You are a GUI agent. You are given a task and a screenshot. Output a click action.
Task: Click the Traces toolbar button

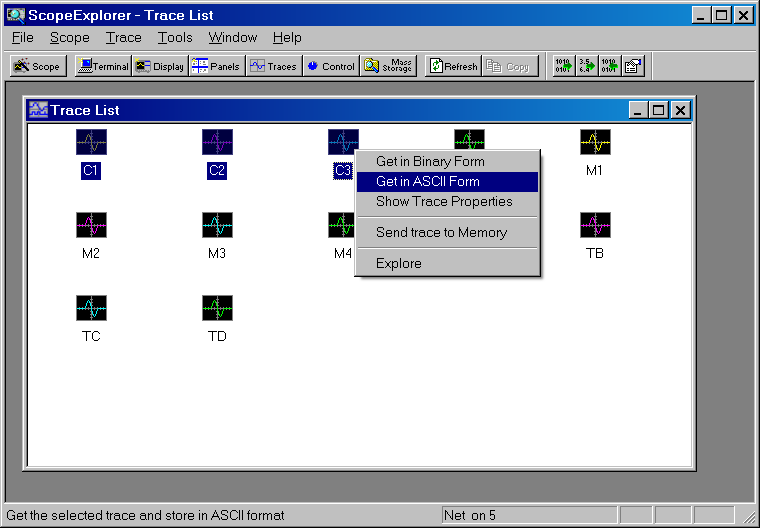(274, 66)
